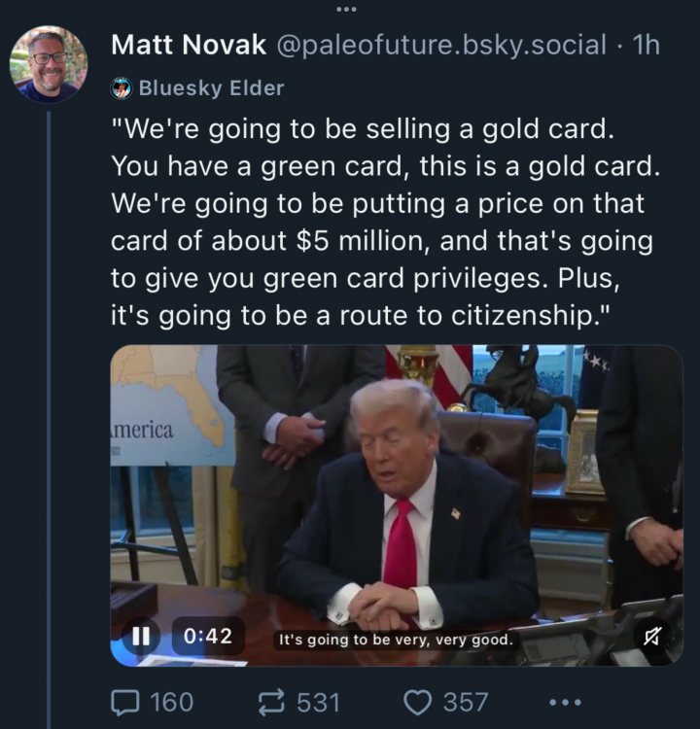This screenshot has width=700, height=729.
Task: Pause the video playback
Action: (x=141, y=636)
